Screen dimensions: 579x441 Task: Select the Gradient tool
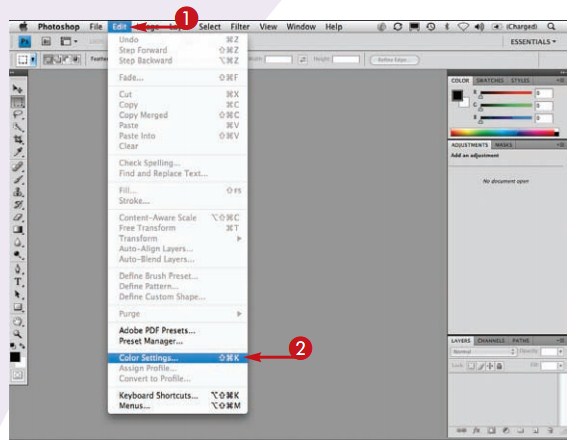pos(18,230)
